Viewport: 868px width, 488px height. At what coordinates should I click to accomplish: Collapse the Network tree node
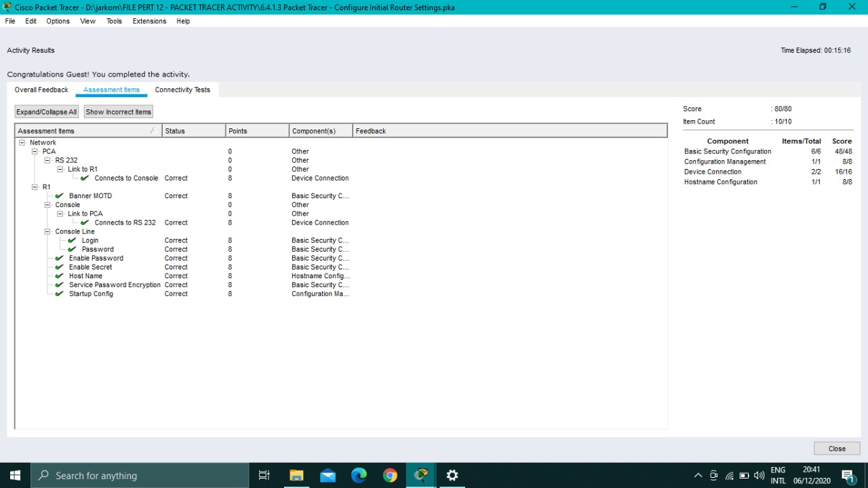click(x=22, y=143)
